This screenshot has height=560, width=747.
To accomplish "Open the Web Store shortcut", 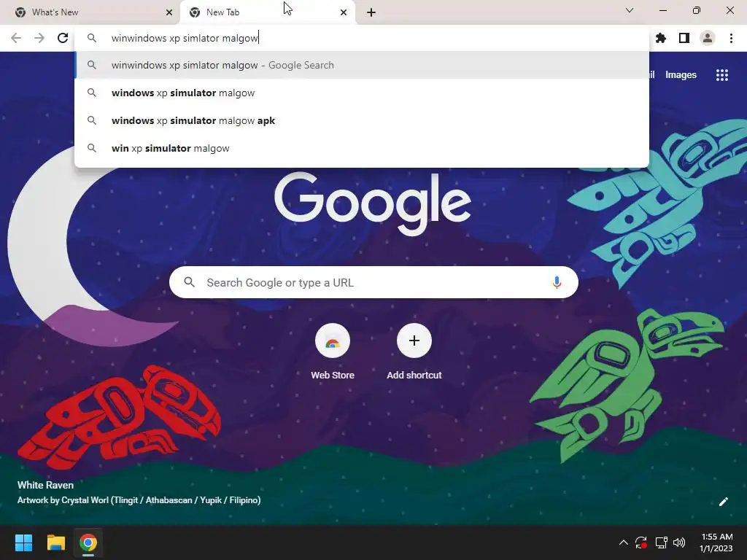I will pos(333,352).
